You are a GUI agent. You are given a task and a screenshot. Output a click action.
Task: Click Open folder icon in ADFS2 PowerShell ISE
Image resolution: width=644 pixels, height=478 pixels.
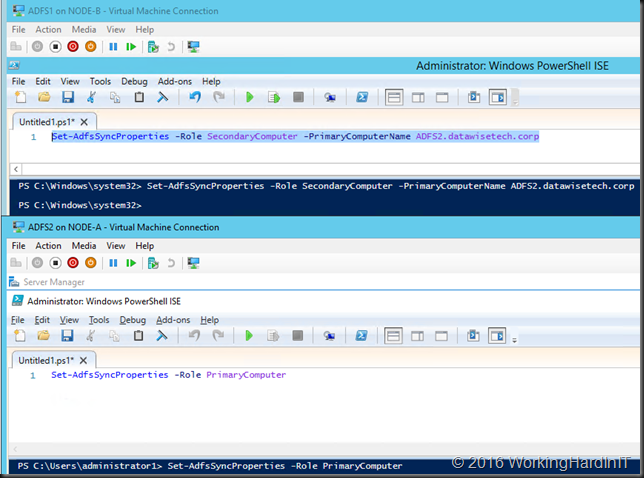(43, 336)
